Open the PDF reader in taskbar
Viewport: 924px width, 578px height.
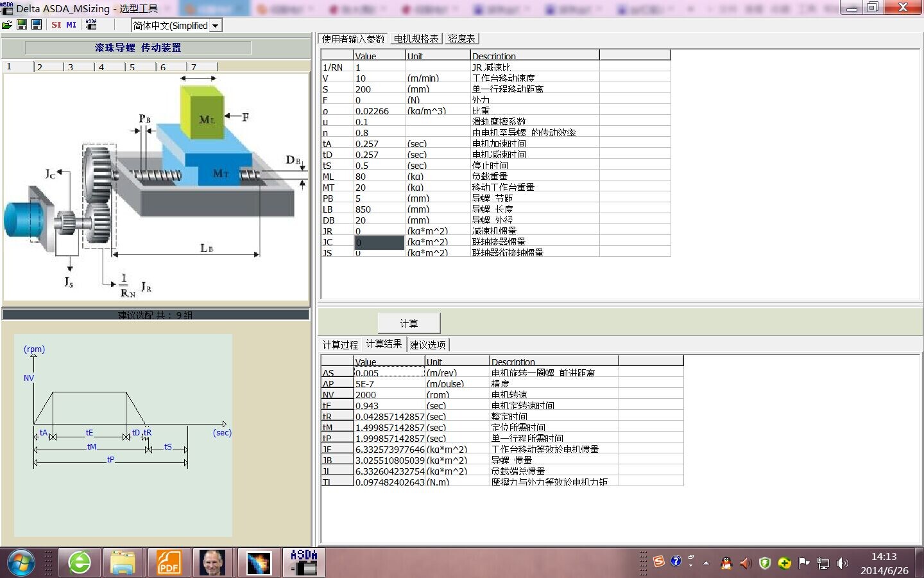pos(169,563)
